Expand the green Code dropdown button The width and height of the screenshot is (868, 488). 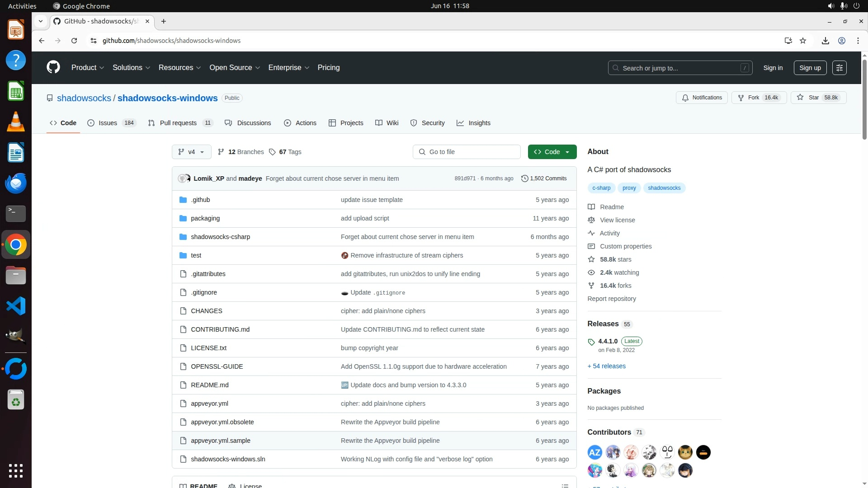click(552, 152)
